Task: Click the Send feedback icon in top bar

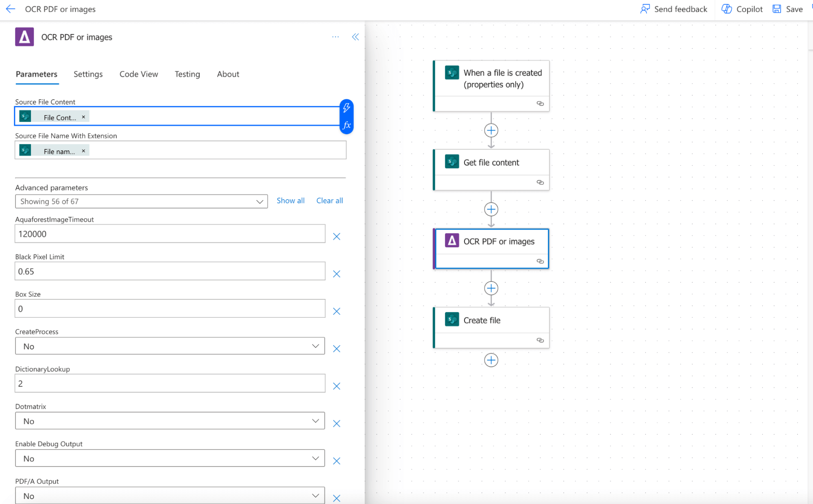Action: (645, 9)
